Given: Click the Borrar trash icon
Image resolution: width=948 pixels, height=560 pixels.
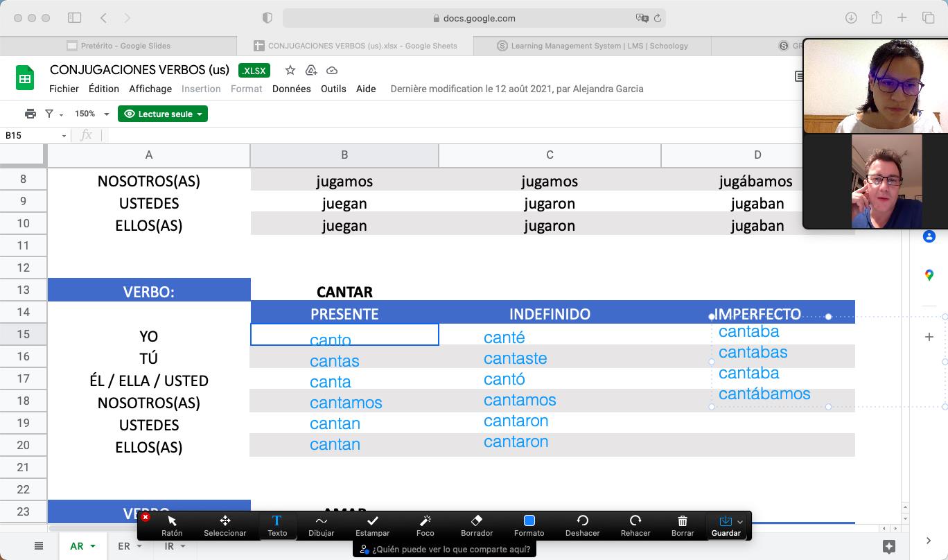Looking at the screenshot, I should 682,525.
